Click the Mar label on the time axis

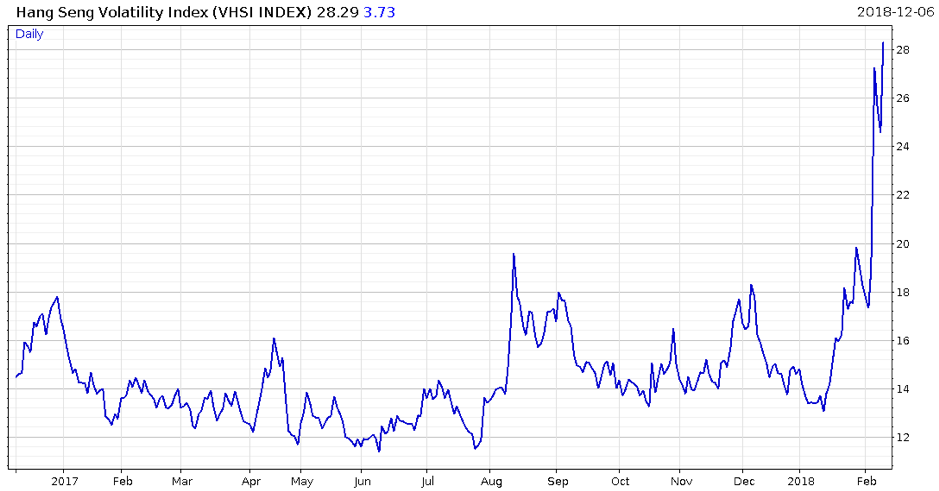pos(181,480)
